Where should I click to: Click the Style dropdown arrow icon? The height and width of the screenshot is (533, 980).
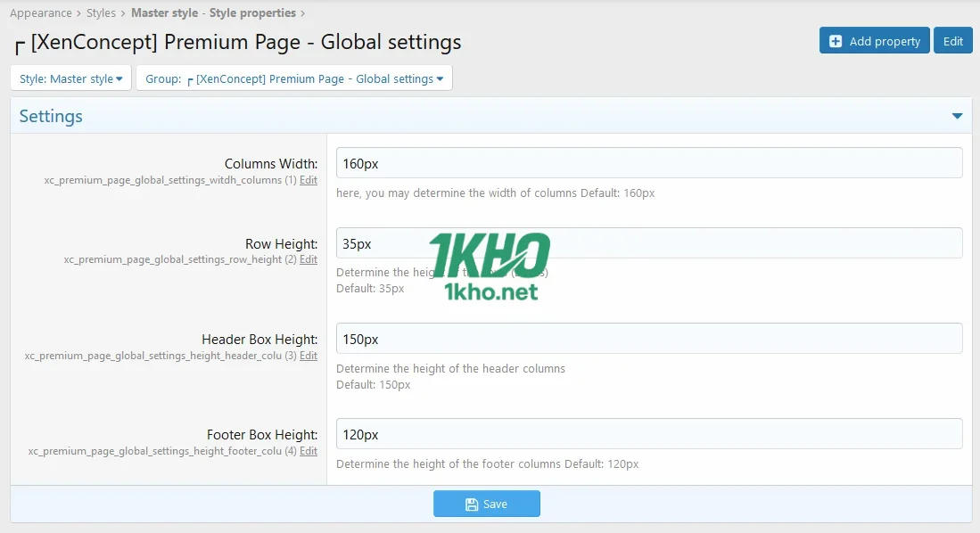click(119, 78)
